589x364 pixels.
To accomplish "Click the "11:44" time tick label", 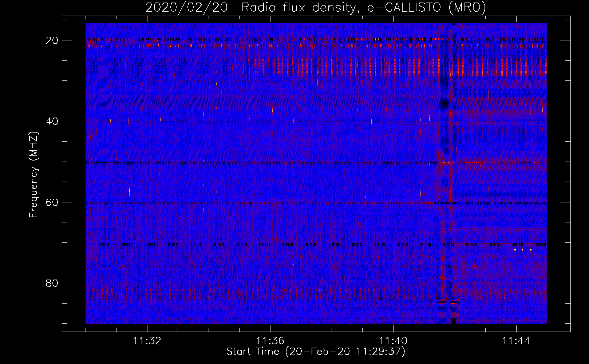I will click(516, 341).
